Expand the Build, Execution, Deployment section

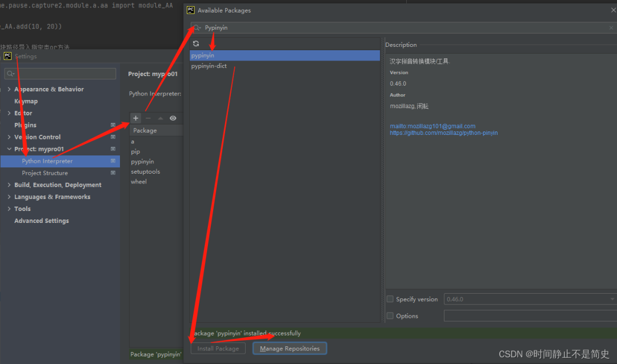pyautogui.click(x=9, y=185)
